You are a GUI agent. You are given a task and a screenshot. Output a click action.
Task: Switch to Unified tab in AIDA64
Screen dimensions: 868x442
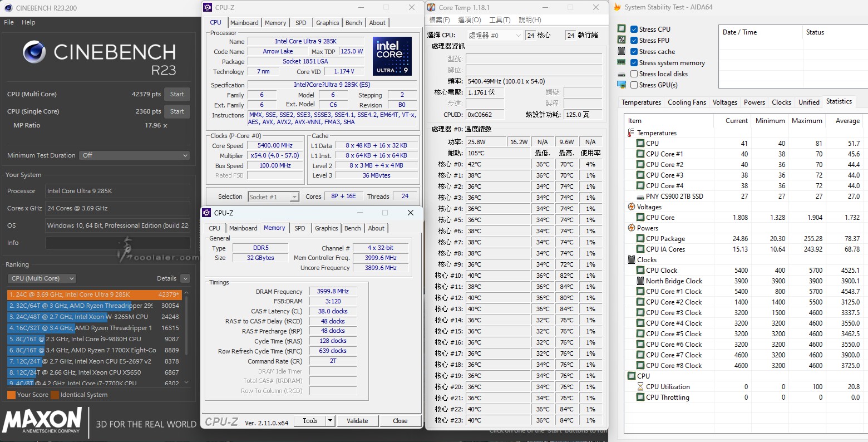coord(809,102)
